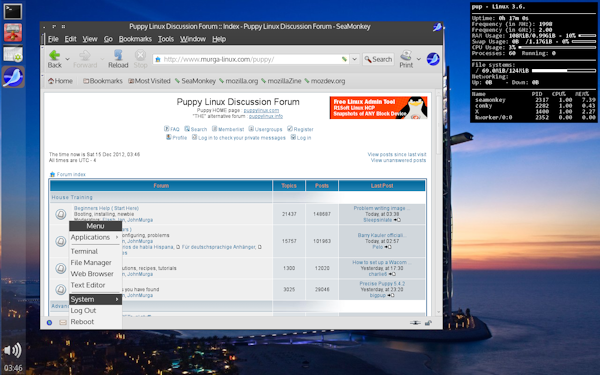Open the Bookmarks menu in the menu bar

pos(135,39)
